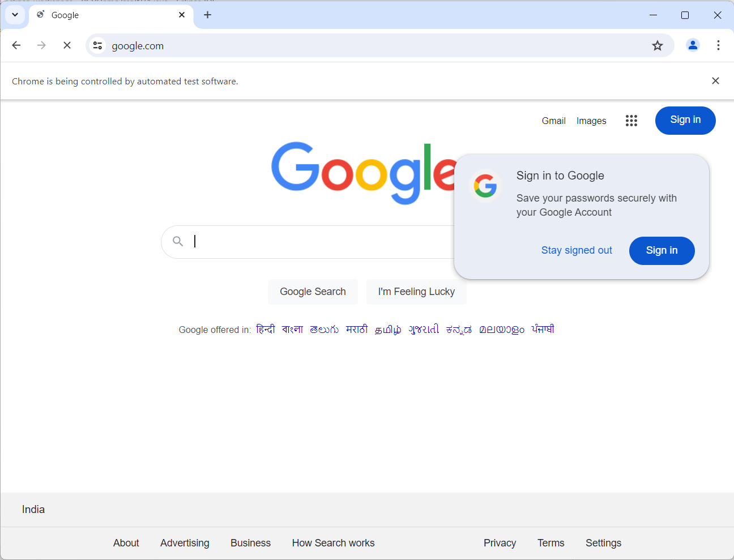Expand the tab search dropdown

15,15
